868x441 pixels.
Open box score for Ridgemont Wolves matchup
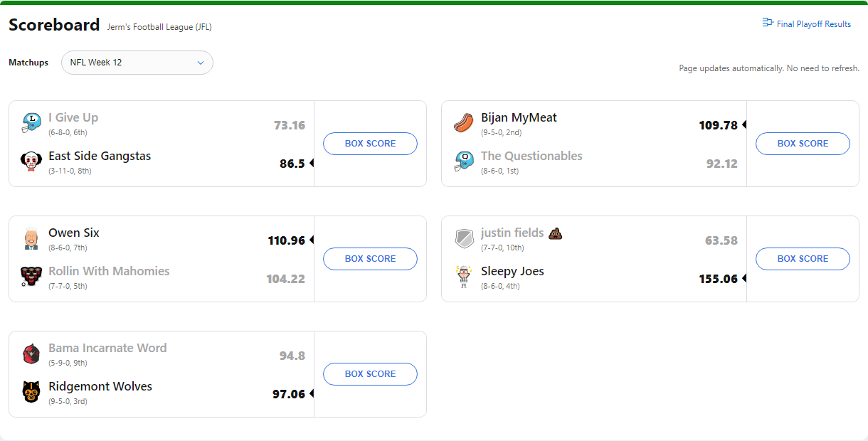(370, 374)
